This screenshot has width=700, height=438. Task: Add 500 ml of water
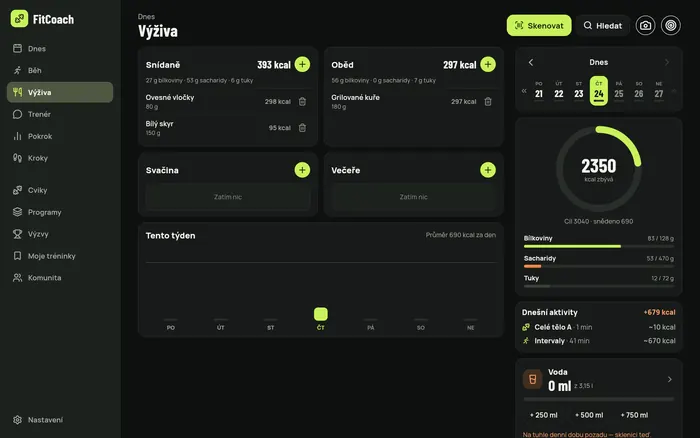(x=589, y=415)
